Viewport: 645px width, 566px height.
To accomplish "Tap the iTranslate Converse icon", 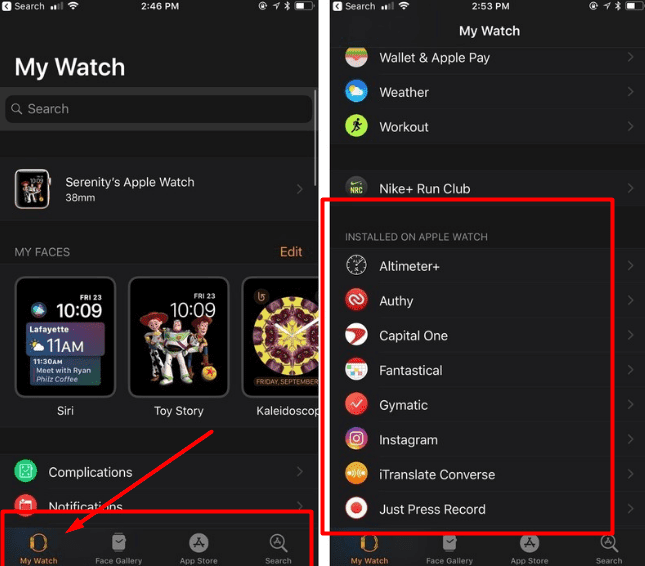I will point(356,473).
